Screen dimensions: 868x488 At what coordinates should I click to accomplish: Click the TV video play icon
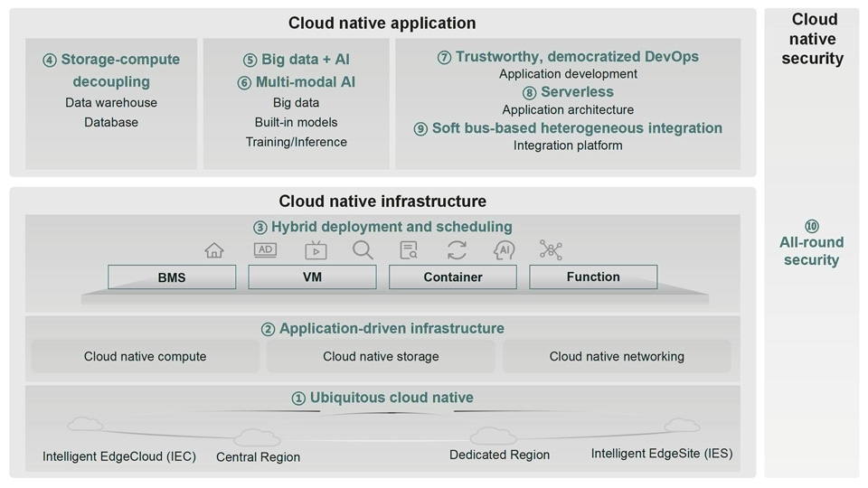[316, 250]
